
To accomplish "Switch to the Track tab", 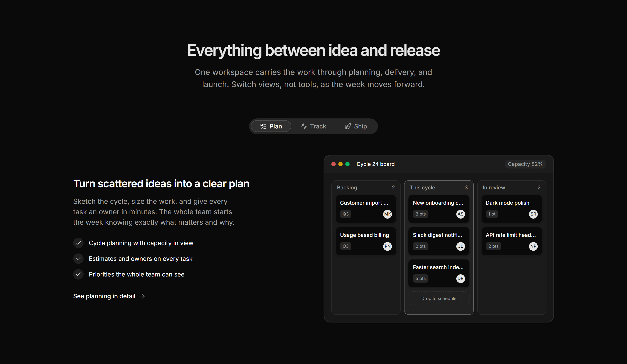I will pos(313,126).
